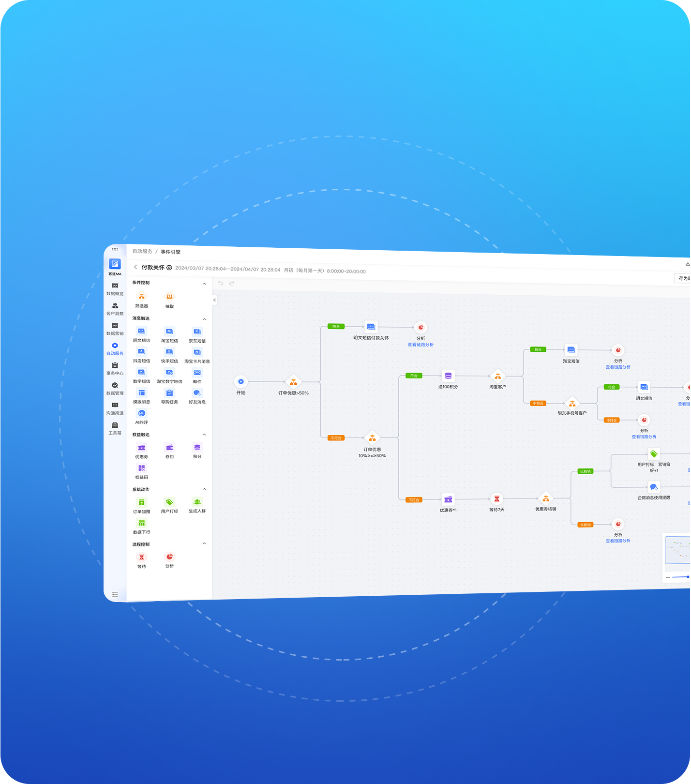Collapse the 条件控制 section
691x784 pixels.
204,284
